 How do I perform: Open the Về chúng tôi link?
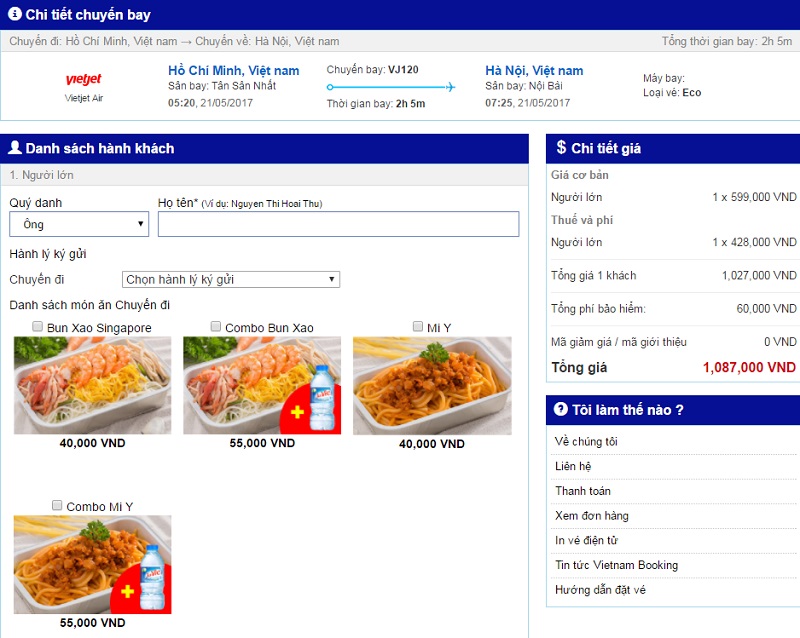click(586, 441)
